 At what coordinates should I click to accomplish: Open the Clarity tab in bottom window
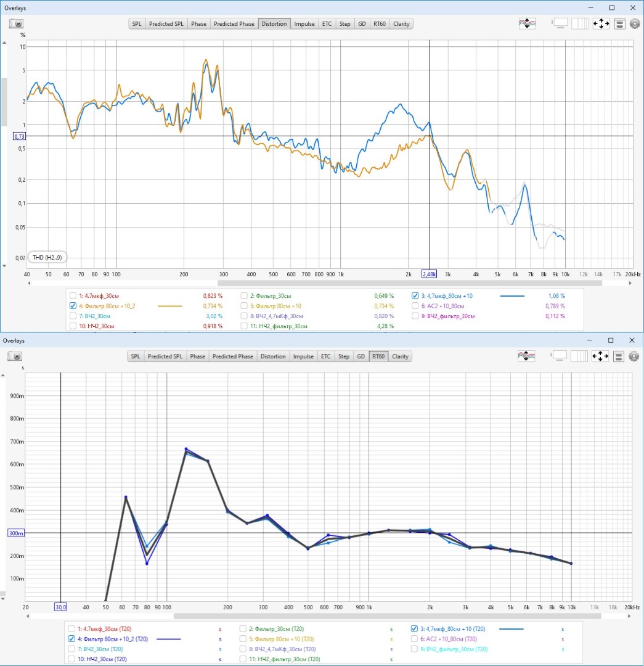coord(400,356)
